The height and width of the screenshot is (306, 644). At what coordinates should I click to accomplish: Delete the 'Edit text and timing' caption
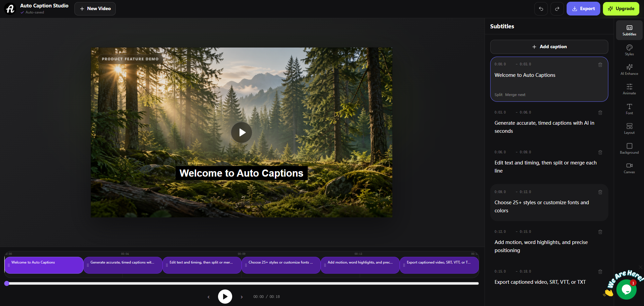(600, 152)
